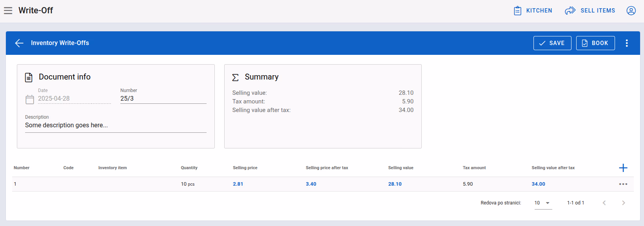Edit selling price after tax 3.40
Image resolution: width=644 pixels, height=226 pixels.
311,184
